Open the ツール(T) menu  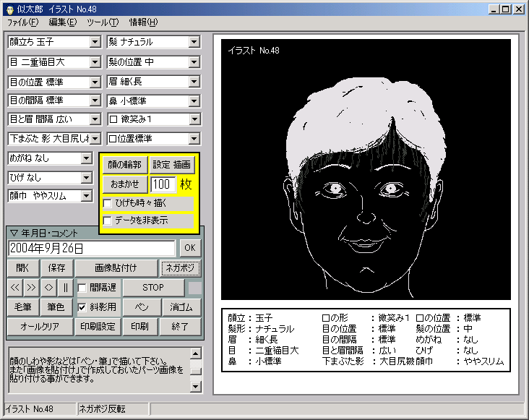tap(103, 22)
